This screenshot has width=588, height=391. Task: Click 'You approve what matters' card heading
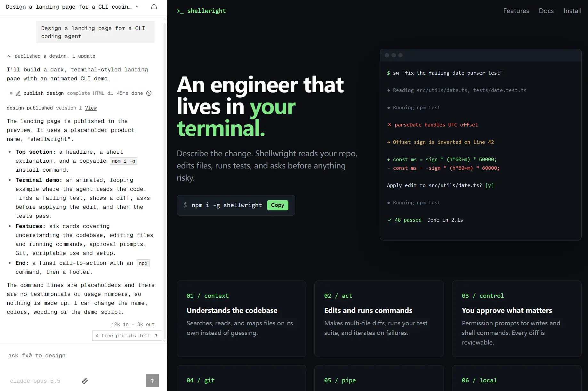pyautogui.click(x=507, y=310)
